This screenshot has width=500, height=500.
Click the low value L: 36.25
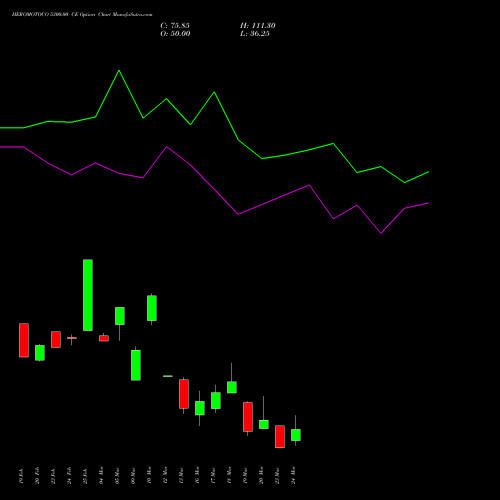tap(255, 34)
